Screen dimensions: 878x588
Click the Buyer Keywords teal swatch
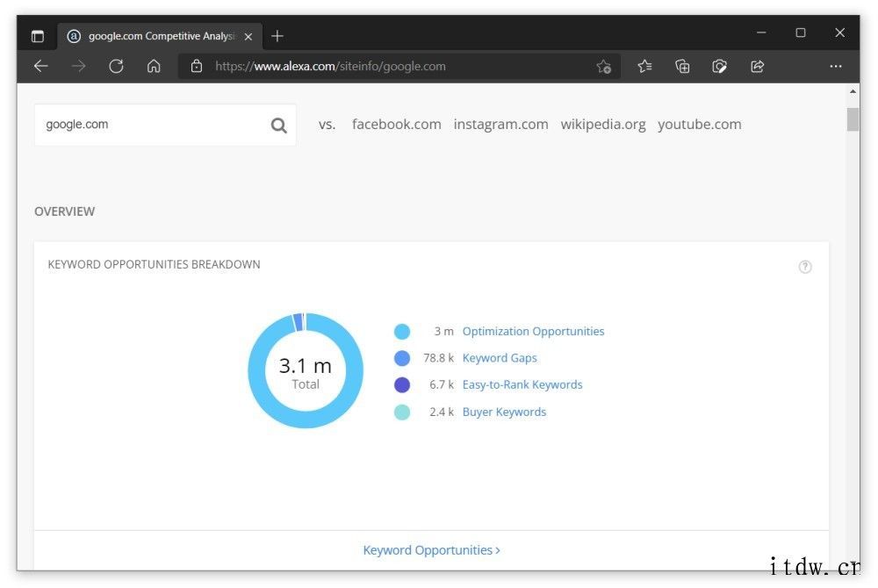(402, 412)
